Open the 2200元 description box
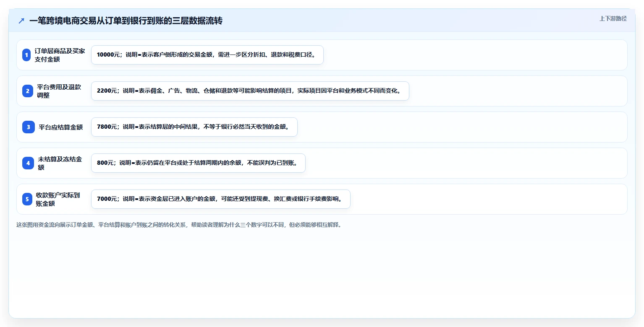Image resolution: width=644 pixels, height=327 pixels. (x=250, y=91)
